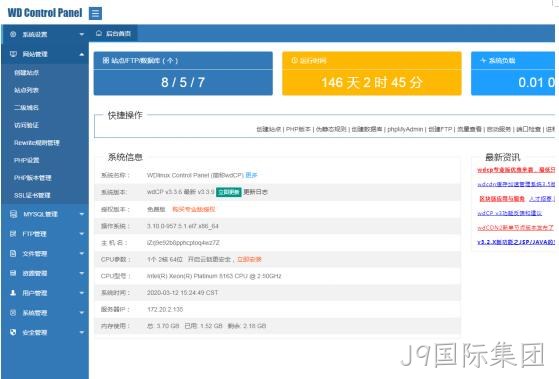Image resolution: width=559 pixels, height=379 pixels.
Task: Toggle the sidebar with the hamburger menu icon
Action: 95,14
